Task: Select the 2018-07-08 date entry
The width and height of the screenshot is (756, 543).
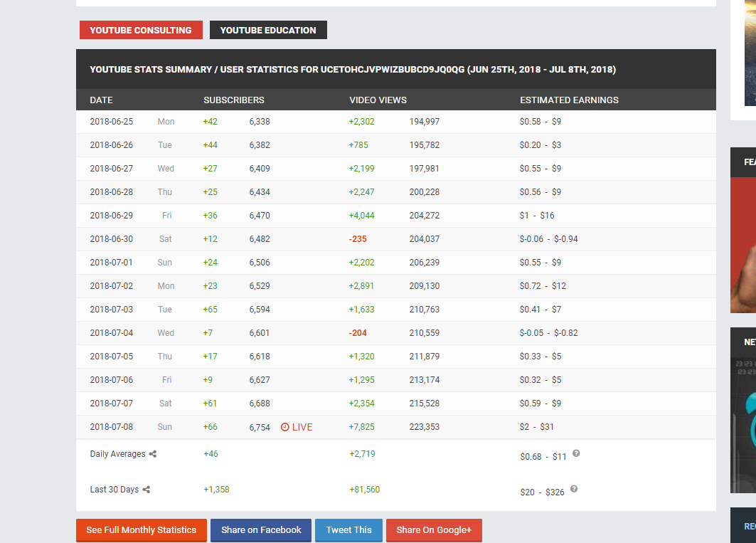Action: click(112, 427)
